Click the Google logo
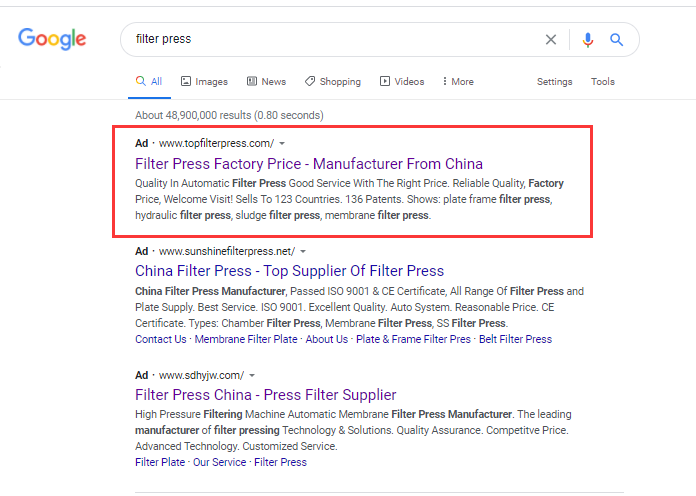The width and height of the screenshot is (696, 496). coord(52,39)
